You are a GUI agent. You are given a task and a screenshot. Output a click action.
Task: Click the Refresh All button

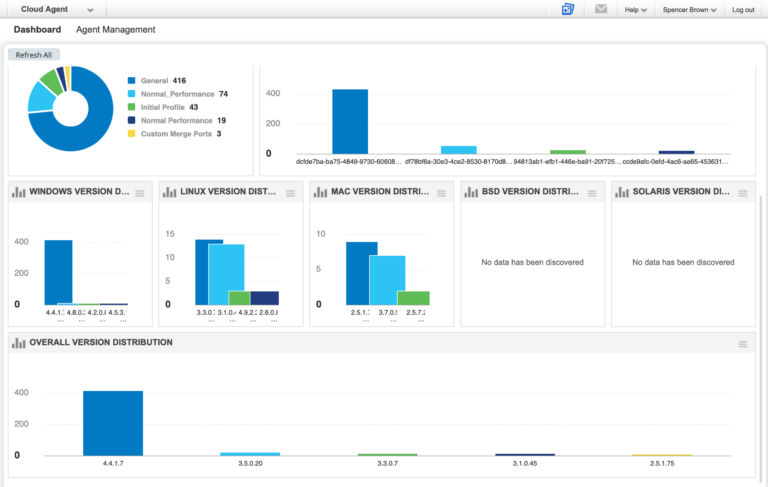click(34, 55)
